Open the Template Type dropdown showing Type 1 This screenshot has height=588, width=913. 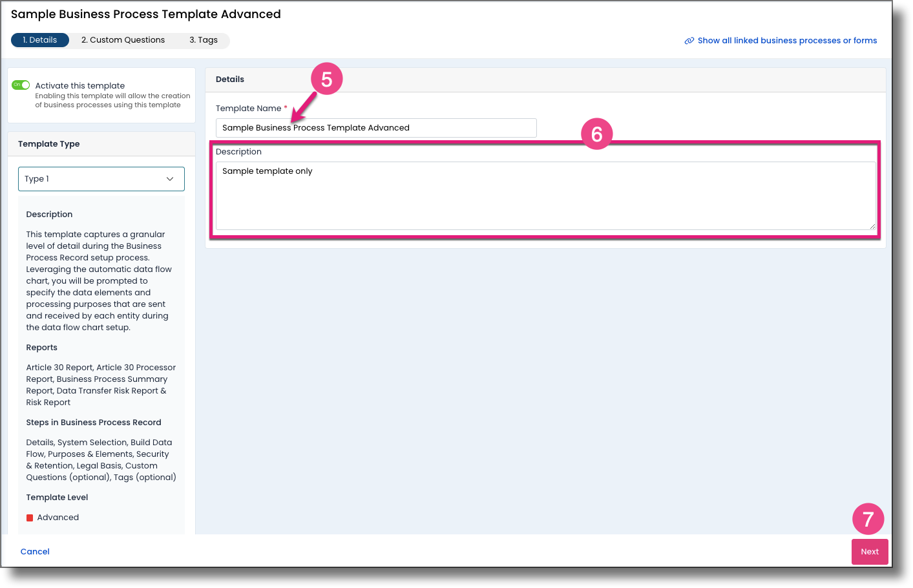(x=101, y=179)
